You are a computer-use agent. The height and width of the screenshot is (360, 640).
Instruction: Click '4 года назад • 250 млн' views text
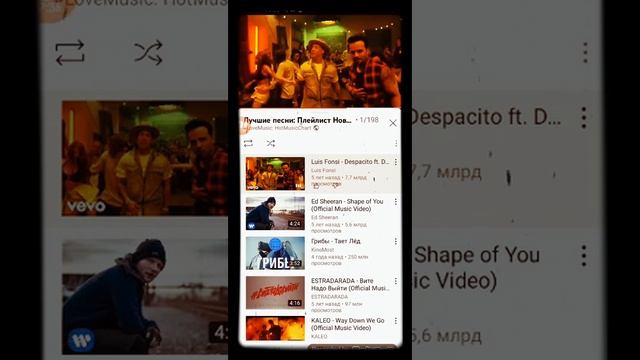point(340,257)
